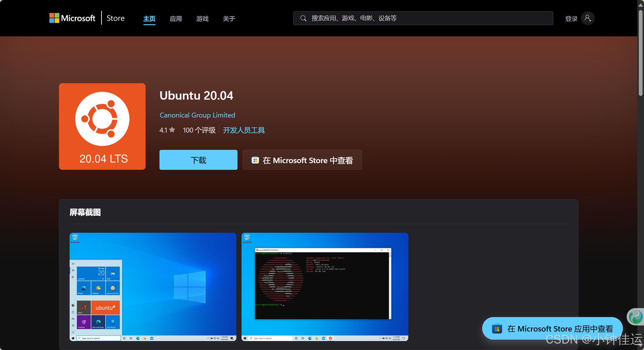Click 在 Microsoft Store 中查看 button

click(302, 160)
